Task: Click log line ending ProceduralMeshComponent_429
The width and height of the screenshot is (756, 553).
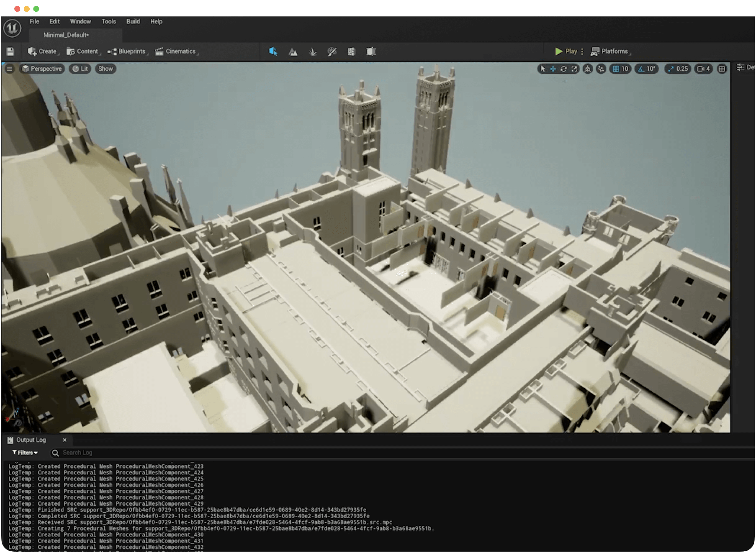Action: (x=106, y=504)
